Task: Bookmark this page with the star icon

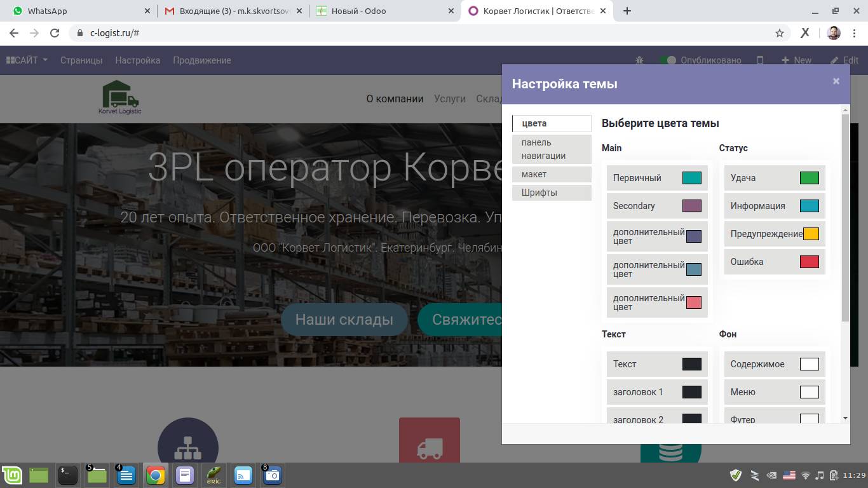Action: (780, 33)
